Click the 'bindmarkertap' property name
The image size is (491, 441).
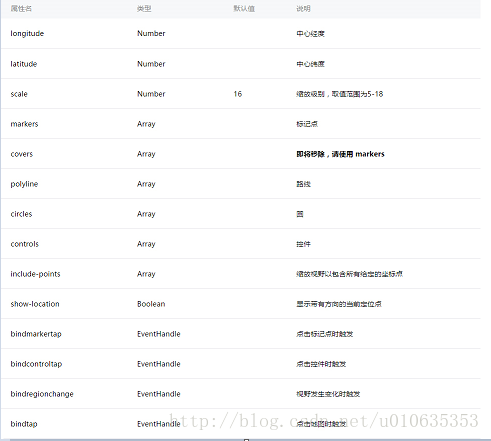(36, 334)
